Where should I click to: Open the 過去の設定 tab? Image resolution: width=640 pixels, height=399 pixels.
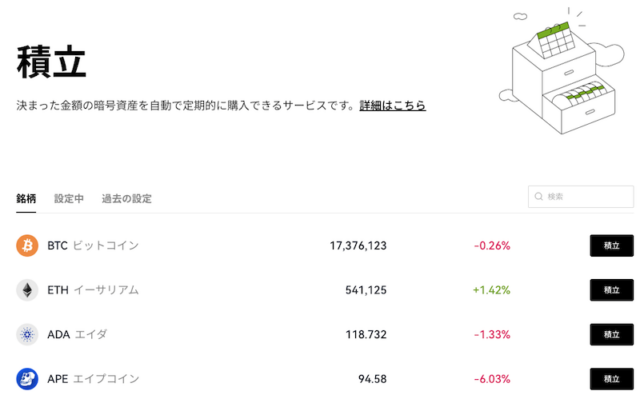[x=127, y=199]
